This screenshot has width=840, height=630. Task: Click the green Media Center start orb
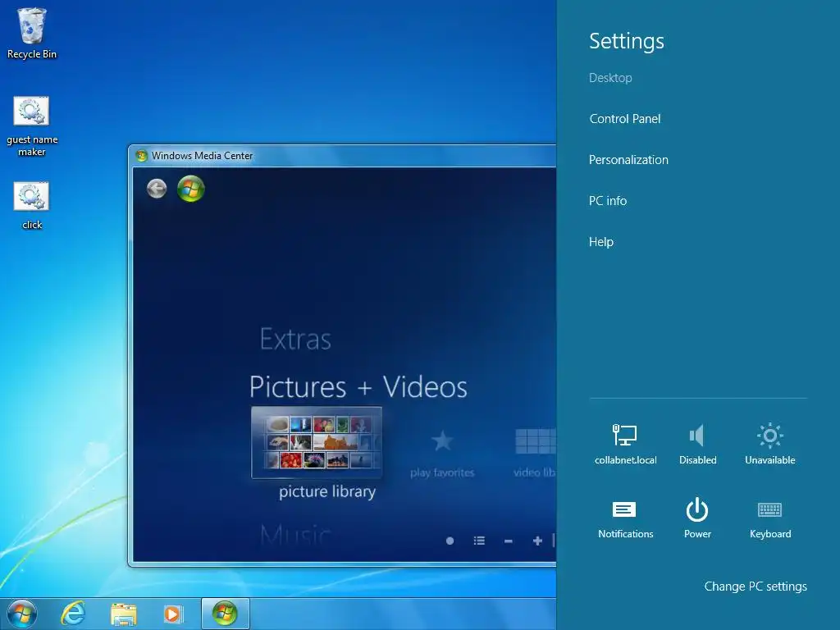pyautogui.click(x=191, y=189)
